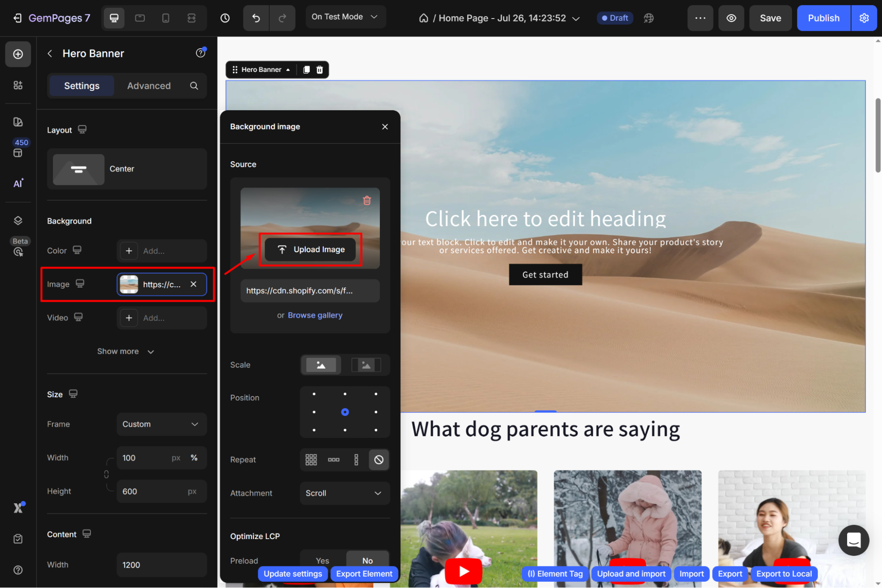
Task: Open page preview eye icon
Action: [731, 18]
